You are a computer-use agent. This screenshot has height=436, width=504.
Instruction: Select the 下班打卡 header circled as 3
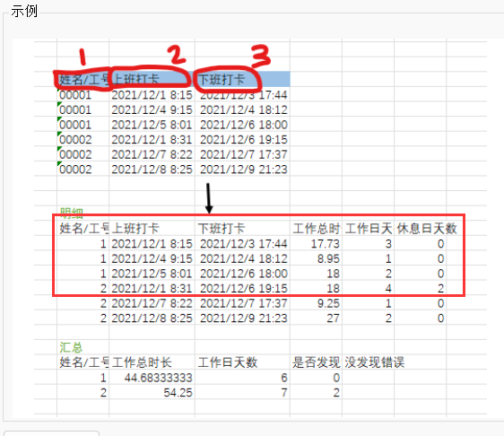pyautogui.click(x=222, y=80)
